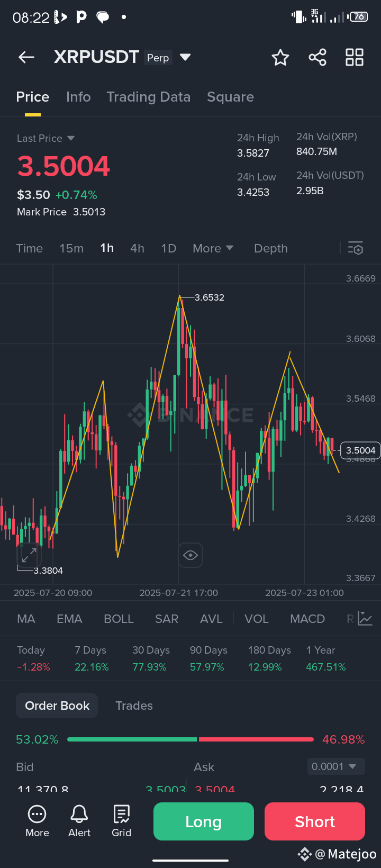The width and height of the screenshot is (381, 868).
Task: Toggle the MACD indicator
Action: coord(307,619)
